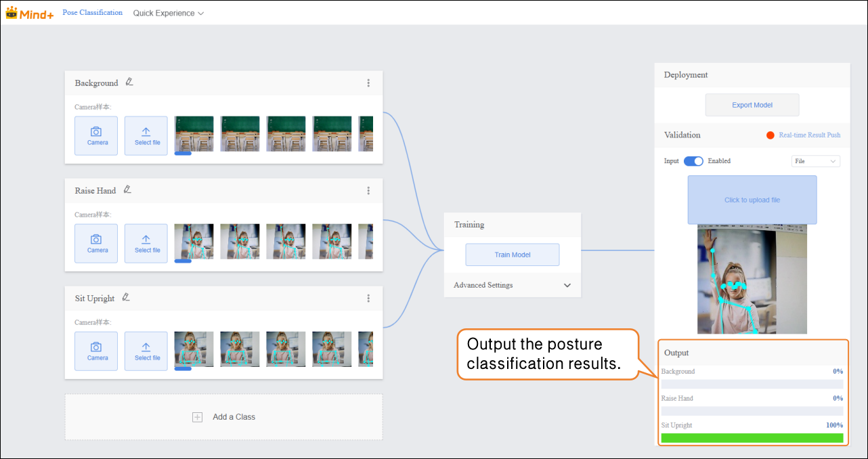Click the Camera button in Background class
The width and height of the screenshot is (868, 459).
click(96, 136)
